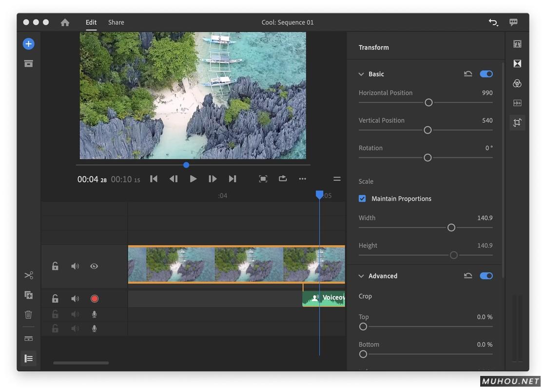
Task: Reset the Basic section settings
Action: 468,74
